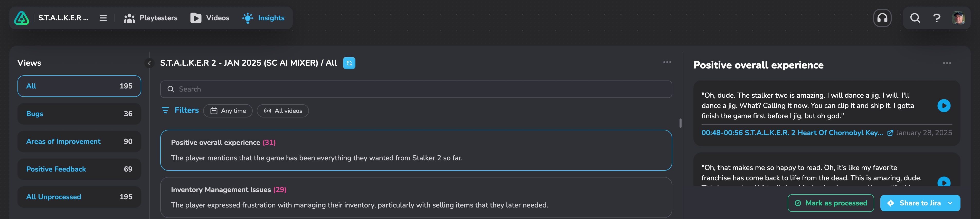This screenshot has width=980, height=219.
Task: Click the insights Search field
Action: click(x=416, y=89)
